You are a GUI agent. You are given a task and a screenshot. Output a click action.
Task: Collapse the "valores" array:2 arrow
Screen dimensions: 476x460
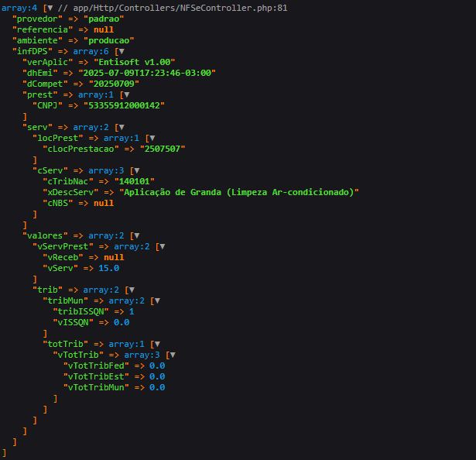click(x=137, y=236)
